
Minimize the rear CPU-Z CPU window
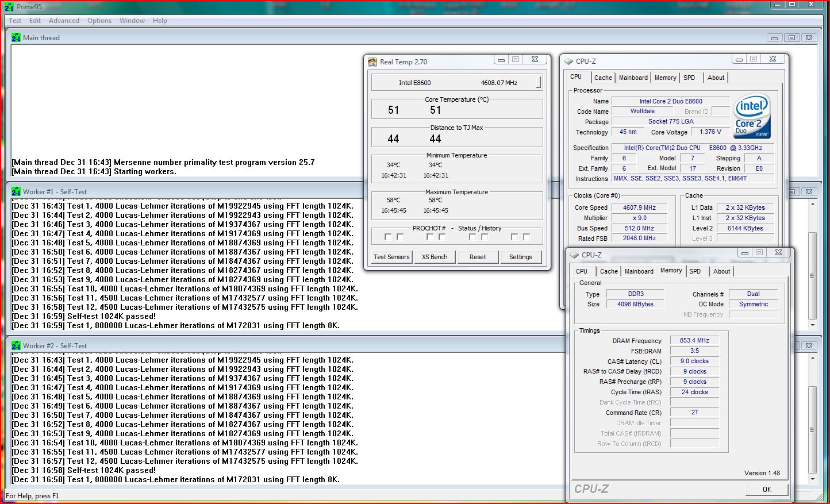(739, 59)
